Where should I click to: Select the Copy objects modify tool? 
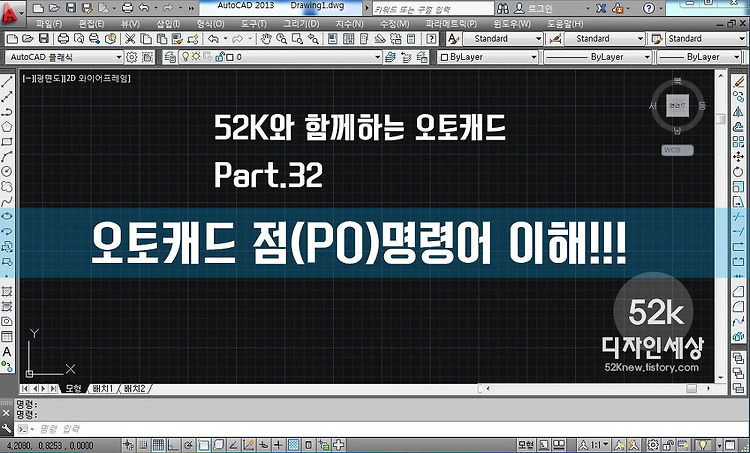click(739, 97)
